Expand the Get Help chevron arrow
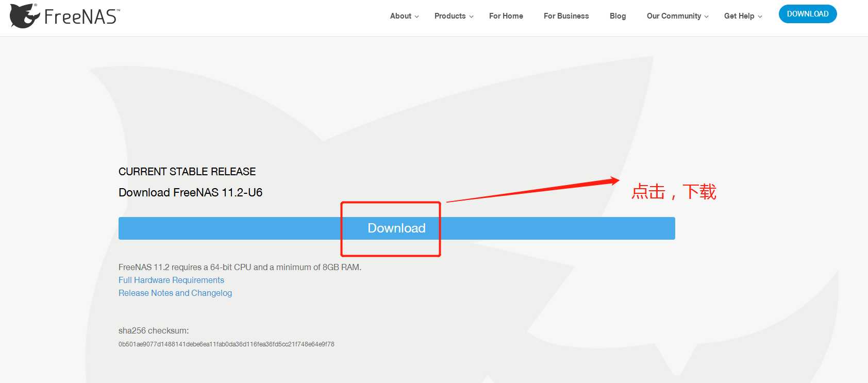Image resolution: width=868 pixels, height=383 pixels. click(760, 16)
